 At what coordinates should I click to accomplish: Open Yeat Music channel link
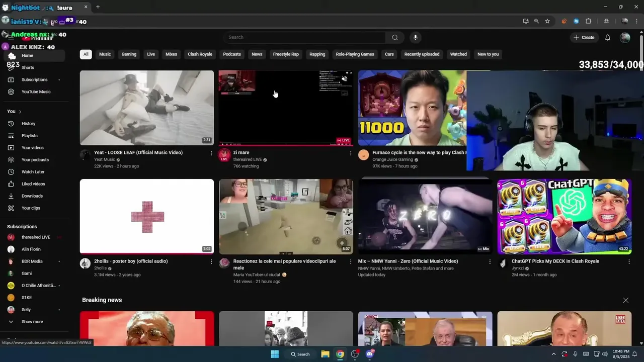(x=105, y=160)
